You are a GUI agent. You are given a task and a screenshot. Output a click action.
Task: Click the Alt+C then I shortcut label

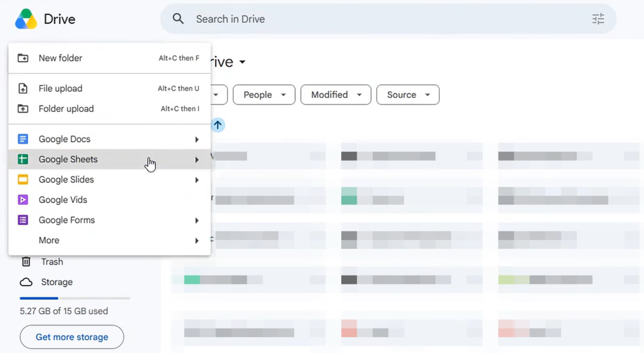(180, 109)
